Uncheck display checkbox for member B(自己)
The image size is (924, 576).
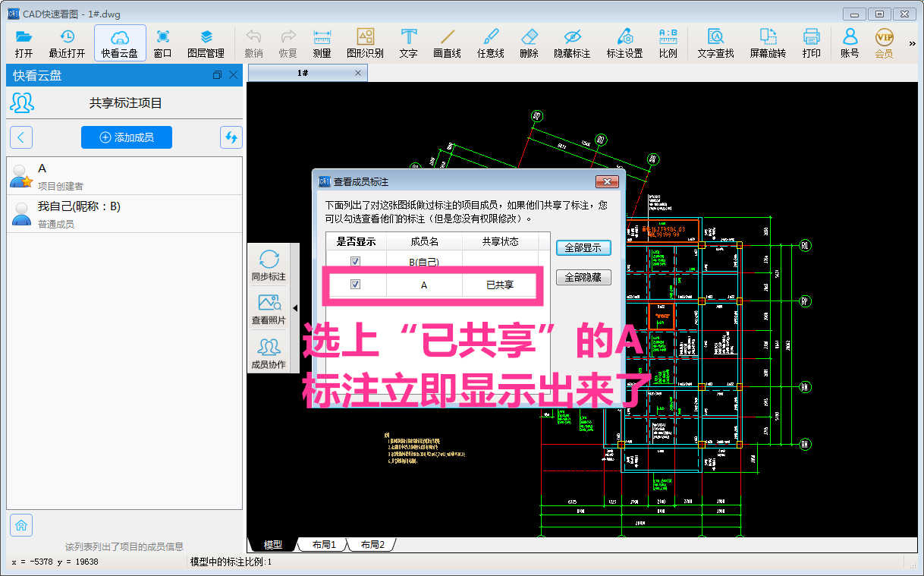coord(355,262)
